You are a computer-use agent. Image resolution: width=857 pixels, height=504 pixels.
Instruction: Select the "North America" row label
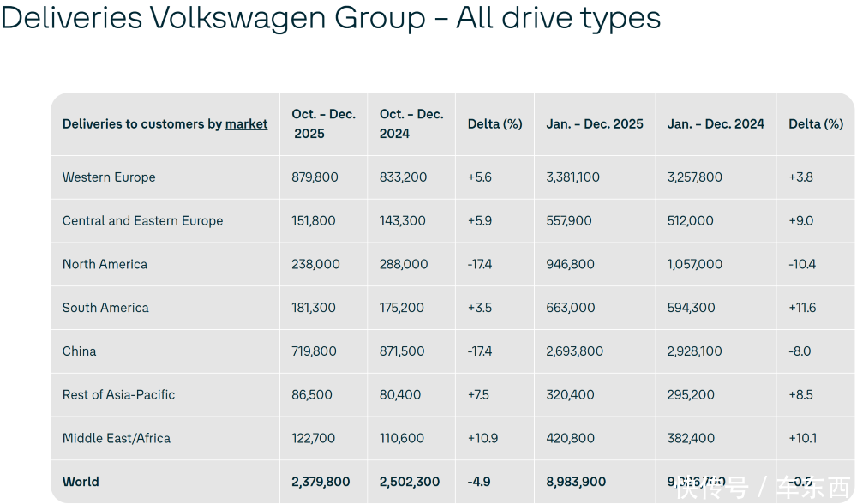point(105,265)
